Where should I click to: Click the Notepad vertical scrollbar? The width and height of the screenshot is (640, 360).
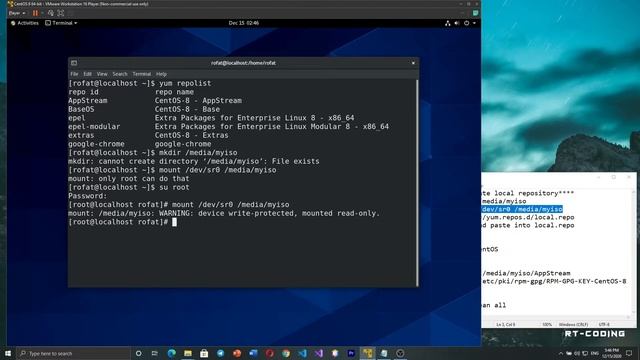click(633, 251)
